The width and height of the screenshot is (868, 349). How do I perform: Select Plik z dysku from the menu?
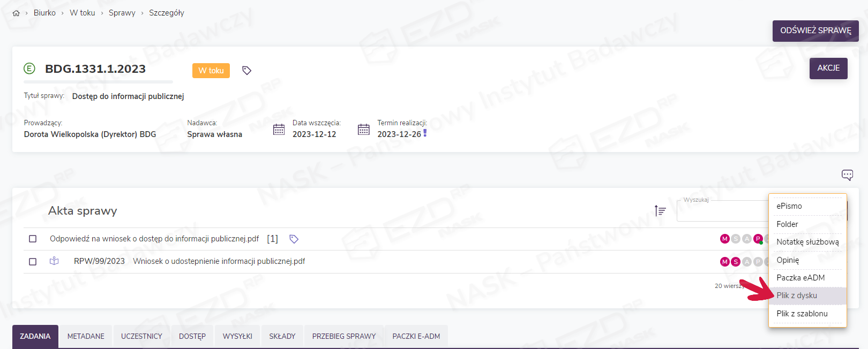797,295
